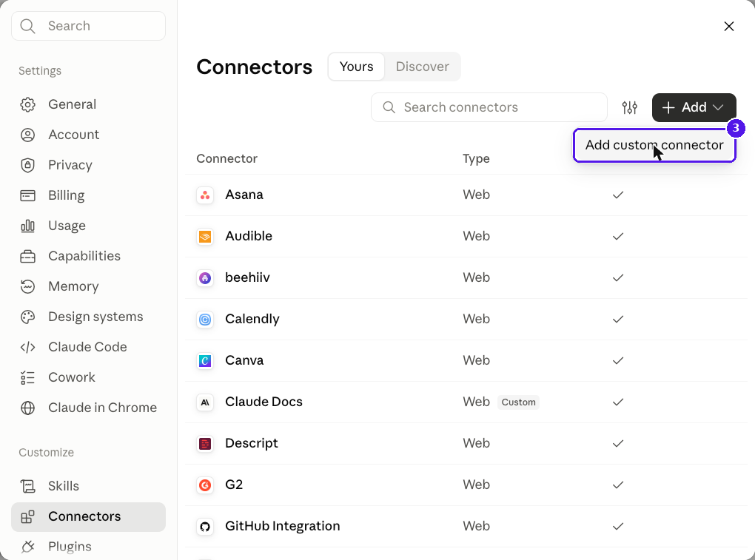Switch to the Discover tab

coord(422,67)
